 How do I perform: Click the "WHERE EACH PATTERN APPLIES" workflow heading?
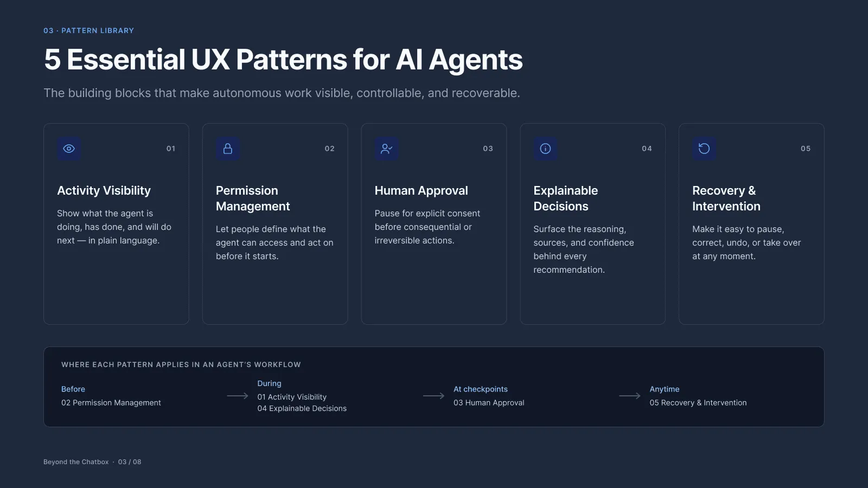181,365
